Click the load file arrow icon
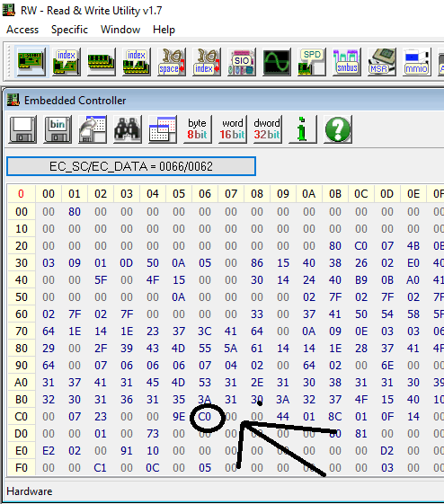 coord(93,129)
